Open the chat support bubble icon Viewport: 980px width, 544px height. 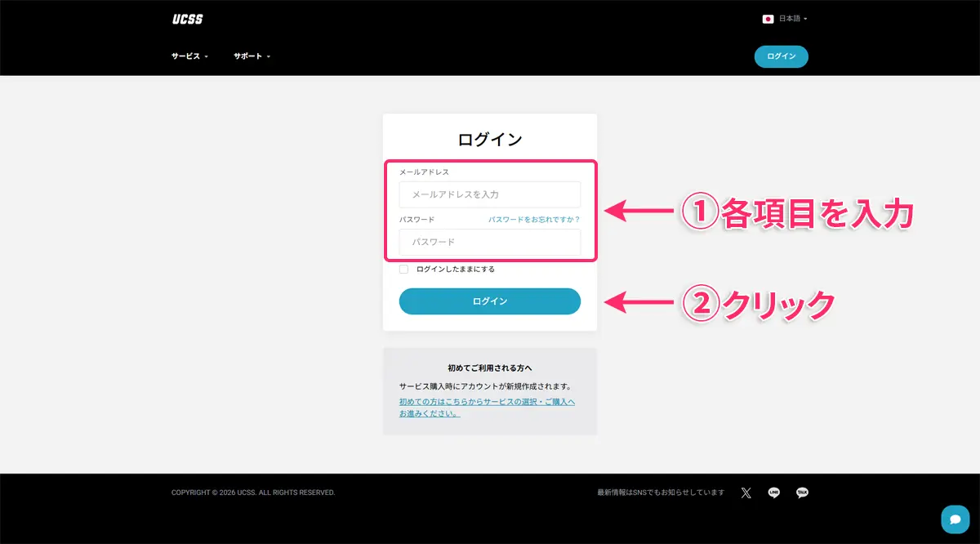pos(955,519)
